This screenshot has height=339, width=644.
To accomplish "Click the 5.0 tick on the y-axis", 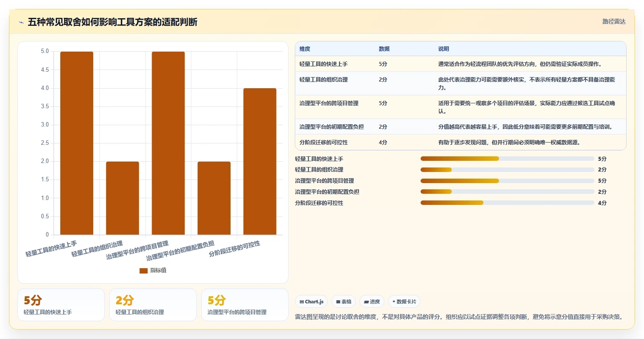I will 45,51.
